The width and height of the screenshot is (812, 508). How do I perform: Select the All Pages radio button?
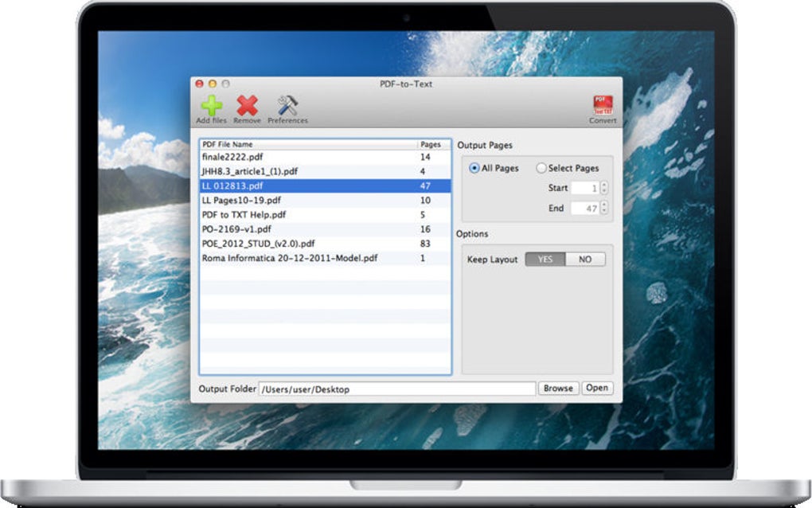(473, 168)
